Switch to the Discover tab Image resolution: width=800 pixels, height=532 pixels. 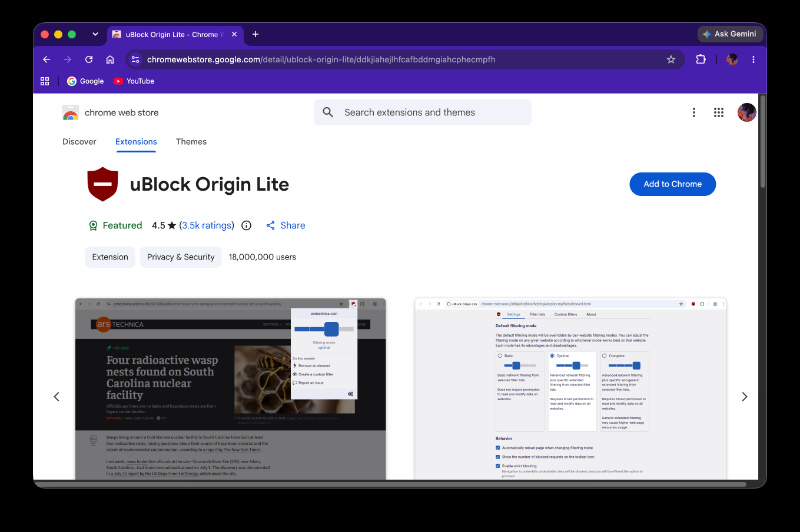coord(79,142)
